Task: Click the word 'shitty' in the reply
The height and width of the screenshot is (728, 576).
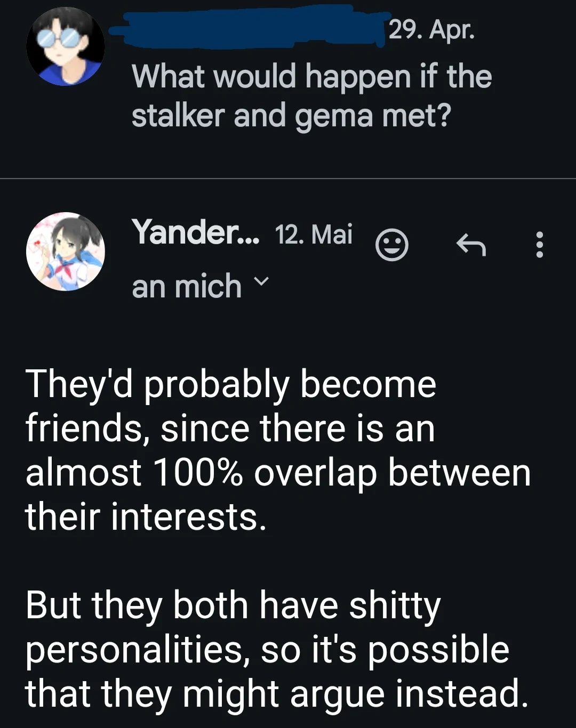Action: pos(395,606)
